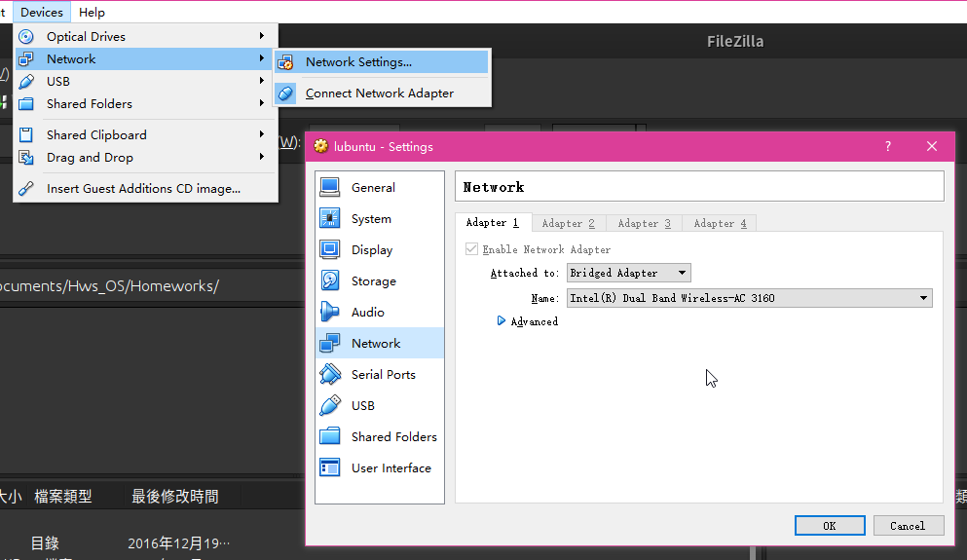The width and height of the screenshot is (967, 560).
Task: Expand Shared Folders submenu arrow in Devices
Action: [x=262, y=103]
